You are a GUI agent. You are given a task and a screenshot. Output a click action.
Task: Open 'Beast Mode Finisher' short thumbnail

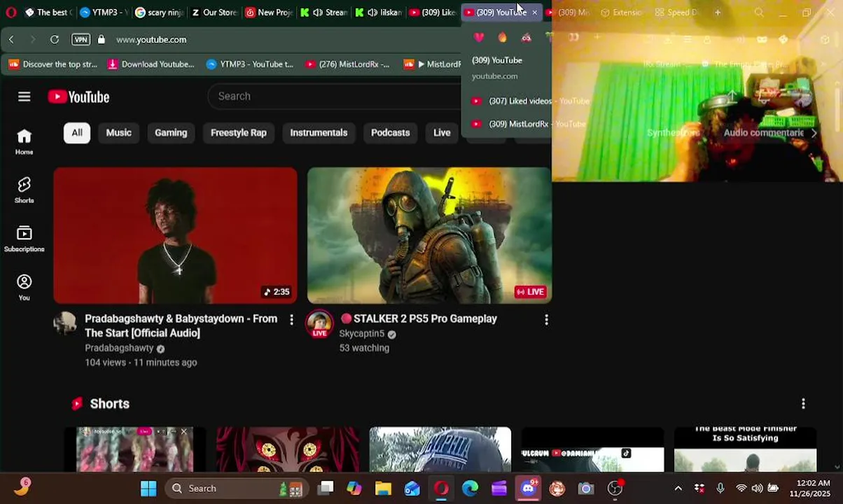[745, 449]
